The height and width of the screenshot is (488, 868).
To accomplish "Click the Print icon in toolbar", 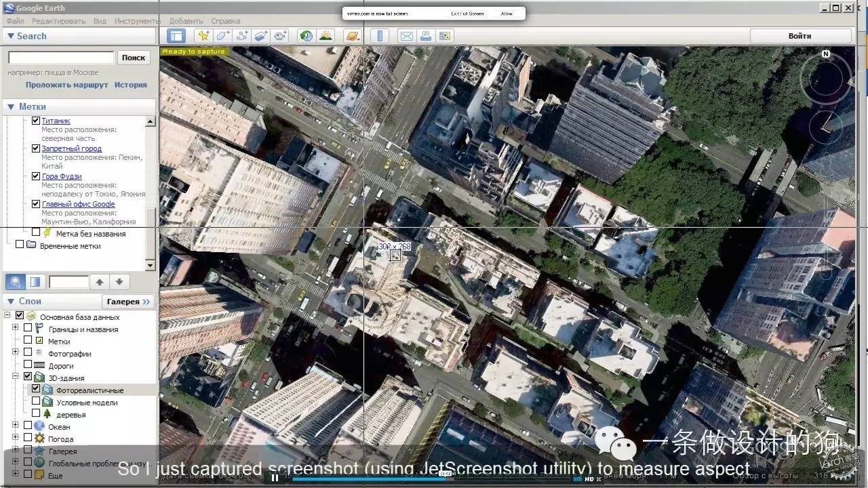I will pyautogui.click(x=425, y=36).
